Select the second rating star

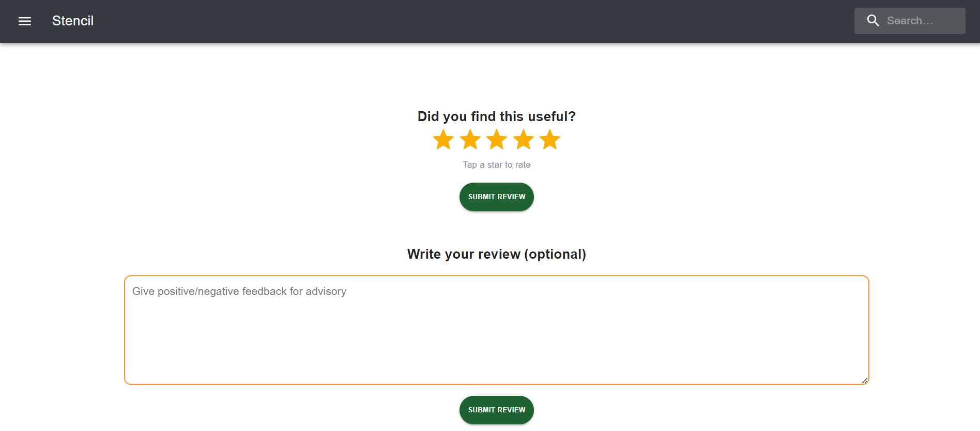click(470, 139)
